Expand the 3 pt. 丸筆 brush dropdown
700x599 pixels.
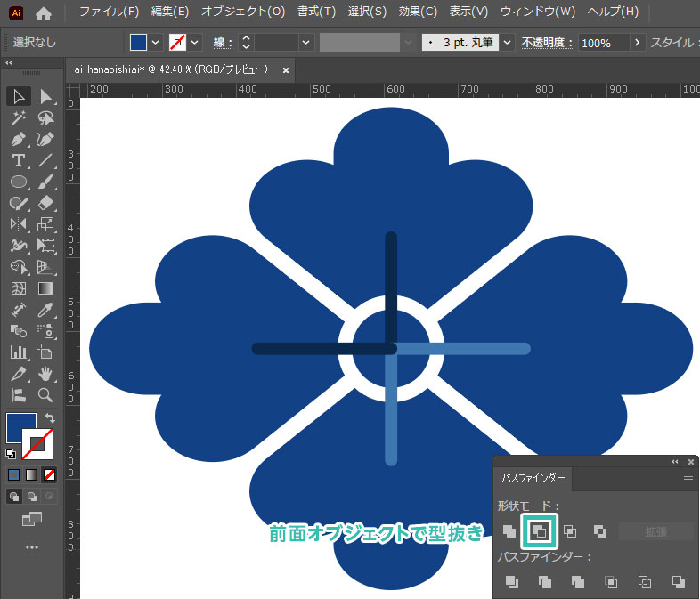(507, 43)
